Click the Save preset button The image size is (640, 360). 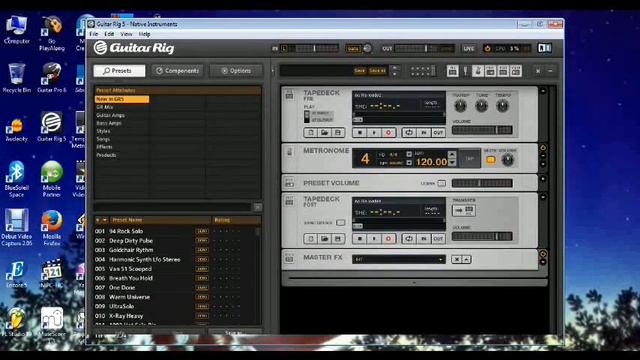(360, 71)
